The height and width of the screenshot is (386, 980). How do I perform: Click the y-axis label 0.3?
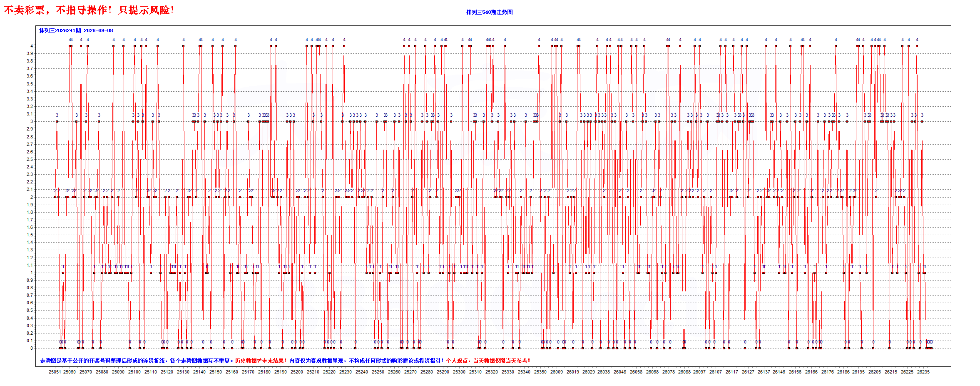(x=30, y=326)
